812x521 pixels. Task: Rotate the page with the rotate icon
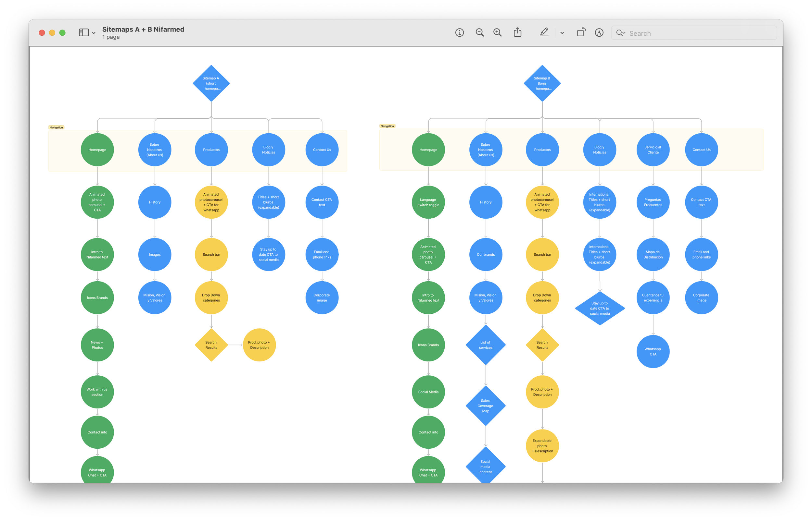point(581,32)
